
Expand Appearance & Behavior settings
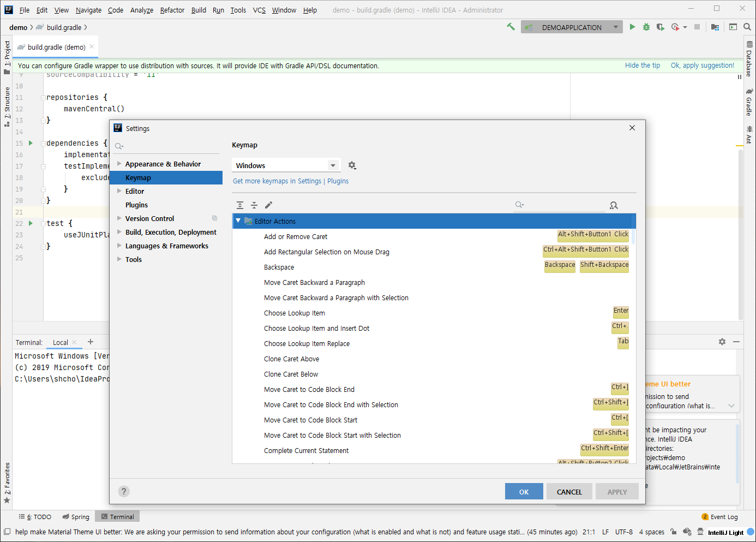point(119,163)
